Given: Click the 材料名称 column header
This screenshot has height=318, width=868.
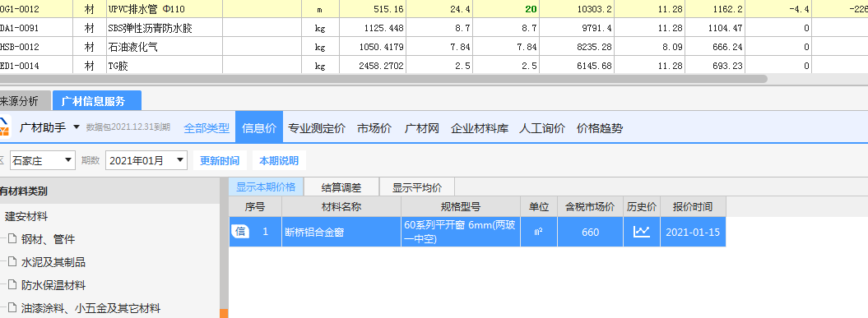Looking at the screenshot, I should 341,207.
